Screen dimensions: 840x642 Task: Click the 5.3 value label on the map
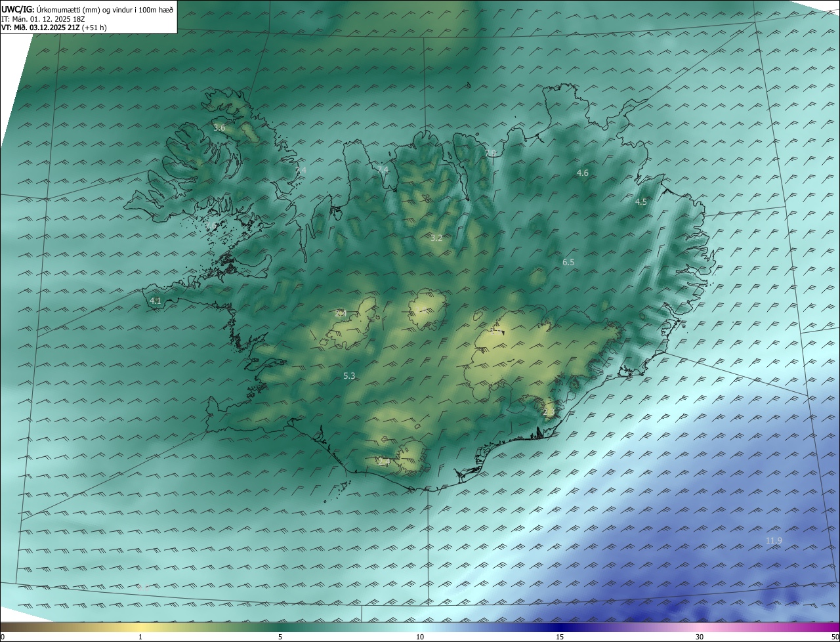click(349, 375)
